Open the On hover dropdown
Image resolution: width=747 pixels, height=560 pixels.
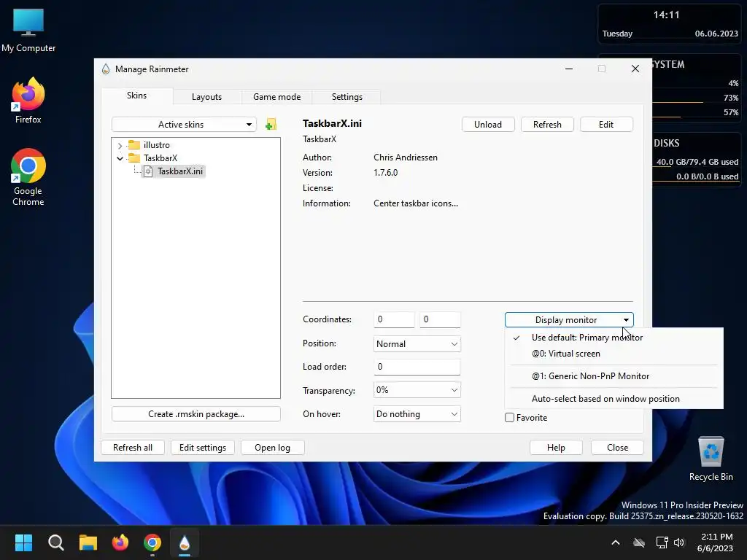(x=417, y=414)
